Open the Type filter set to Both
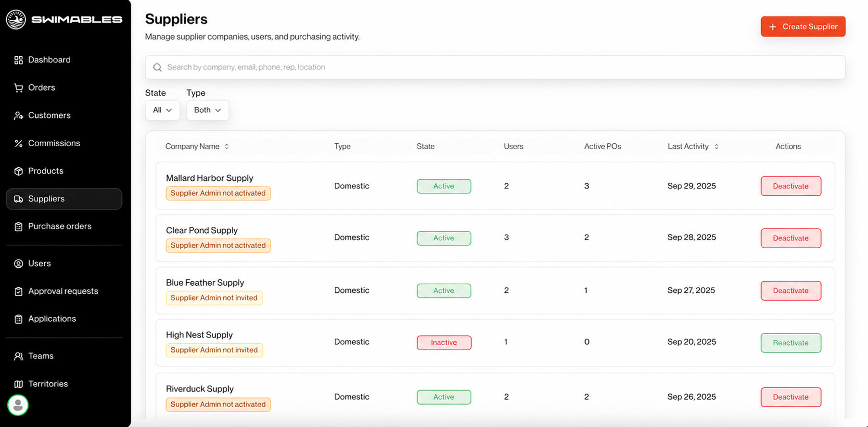Image resolution: width=868 pixels, height=427 pixels. tap(207, 110)
